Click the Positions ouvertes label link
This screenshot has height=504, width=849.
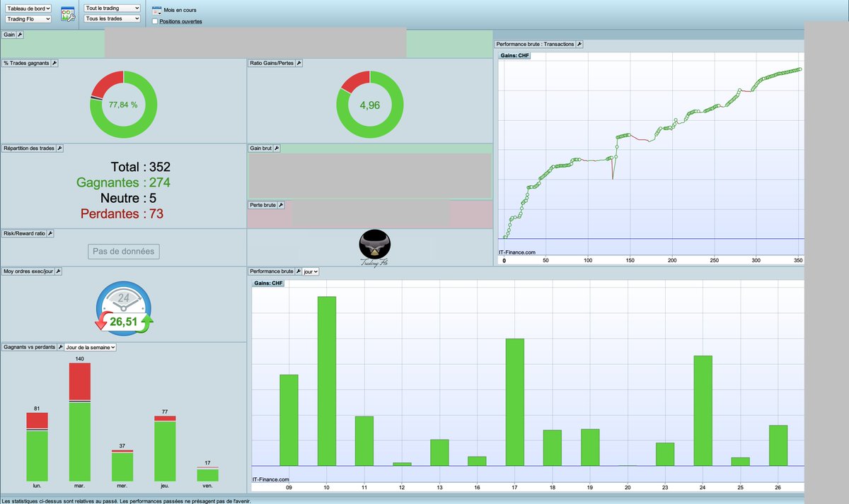pyautogui.click(x=180, y=21)
